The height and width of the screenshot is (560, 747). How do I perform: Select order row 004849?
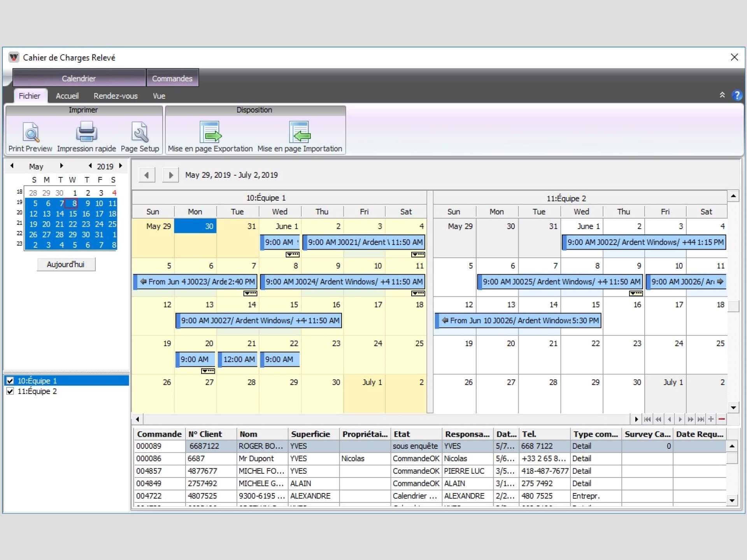[430, 483]
